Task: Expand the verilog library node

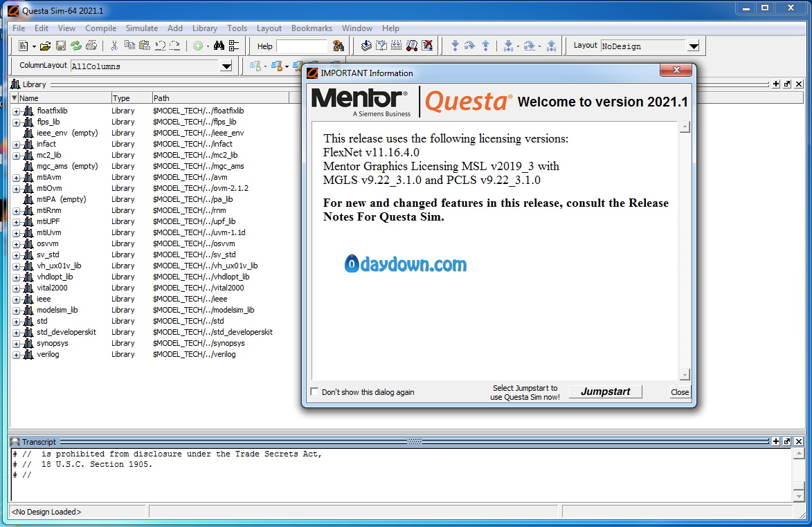Action: tap(17, 355)
